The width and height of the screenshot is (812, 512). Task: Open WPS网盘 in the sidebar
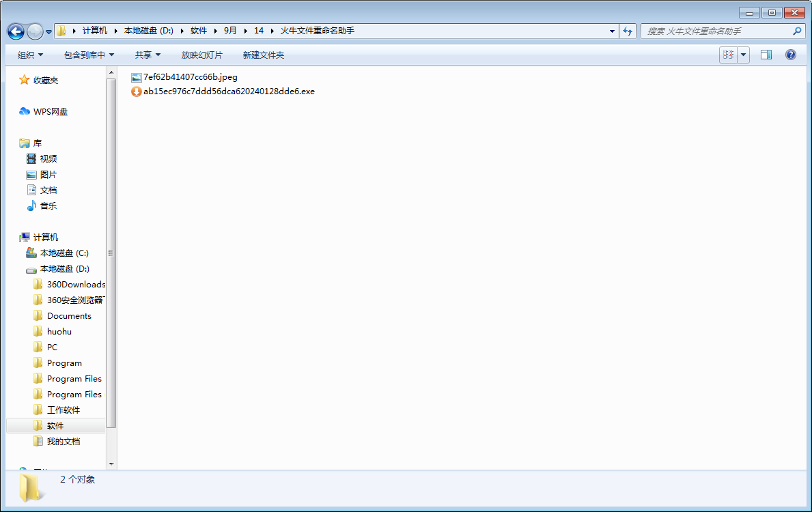click(51, 112)
